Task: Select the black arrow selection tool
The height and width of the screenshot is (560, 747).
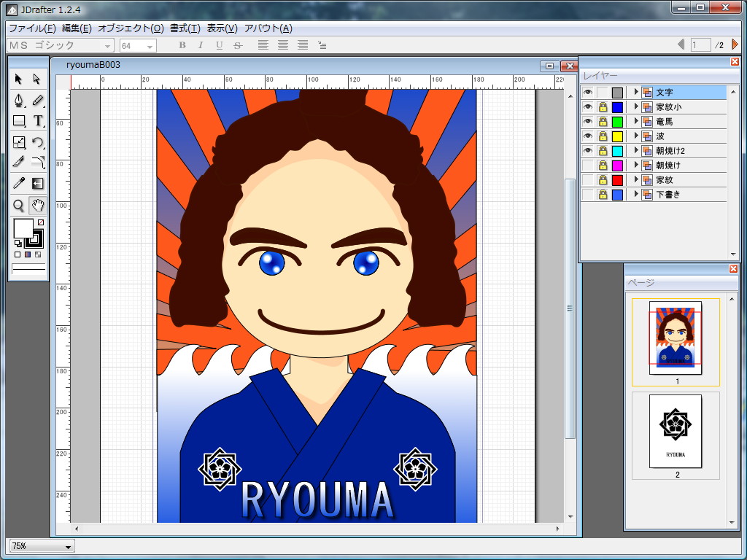Action: pyautogui.click(x=18, y=79)
